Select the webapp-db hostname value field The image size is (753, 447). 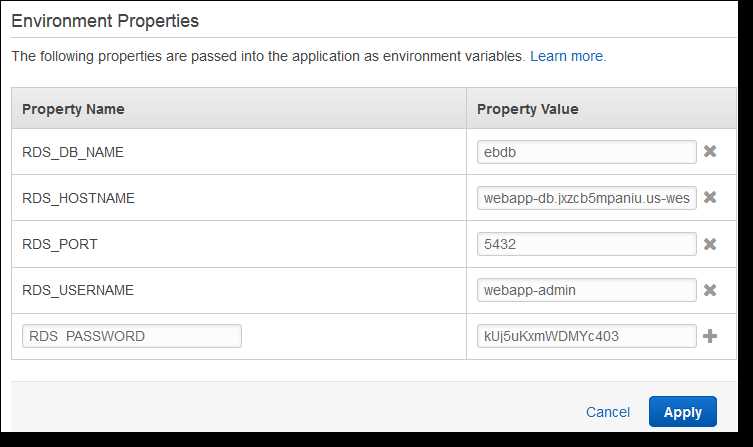[x=587, y=198]
